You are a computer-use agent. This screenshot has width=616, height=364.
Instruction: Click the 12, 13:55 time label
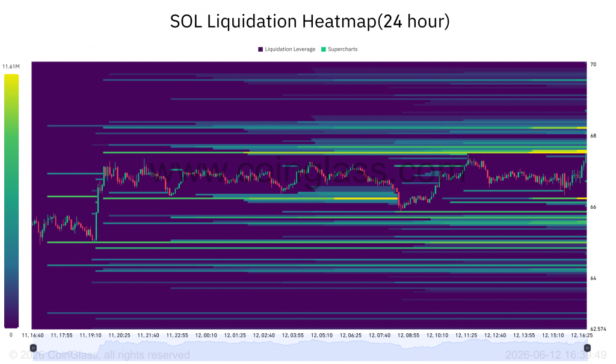[x=524, y=335]
